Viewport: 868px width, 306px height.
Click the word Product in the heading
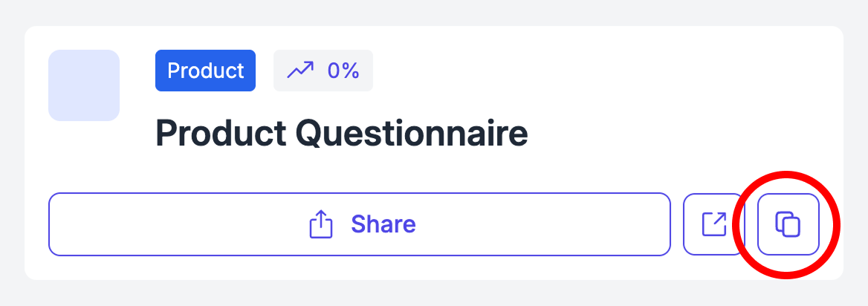(x=221, y=134)
